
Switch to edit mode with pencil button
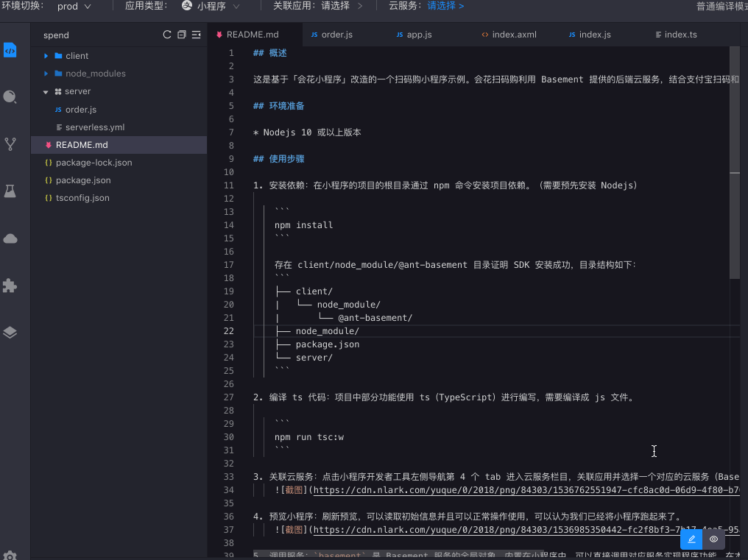point(691,539)
